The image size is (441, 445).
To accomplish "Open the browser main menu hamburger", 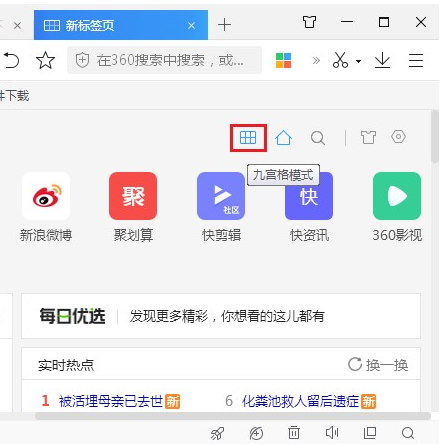I will 416,60.
